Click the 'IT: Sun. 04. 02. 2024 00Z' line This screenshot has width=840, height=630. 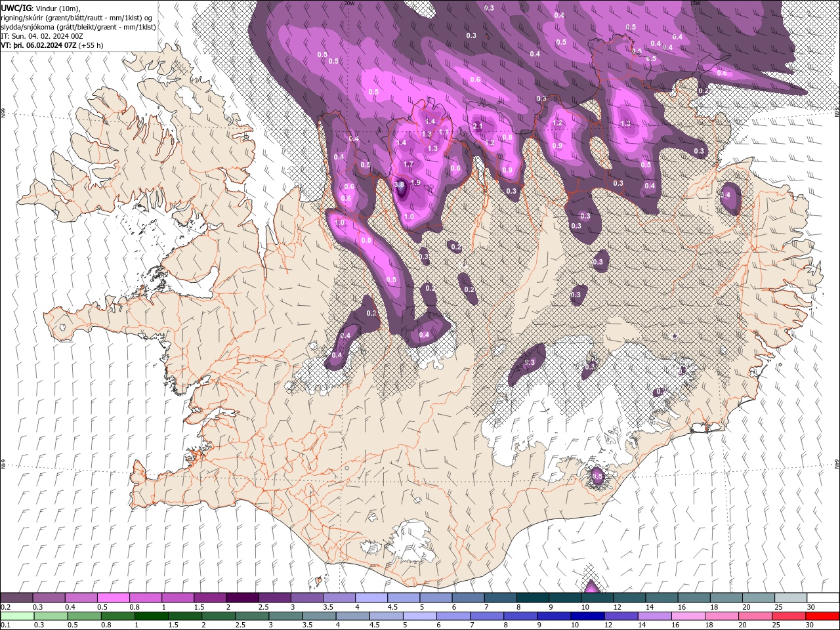click(x=43, y=36)
